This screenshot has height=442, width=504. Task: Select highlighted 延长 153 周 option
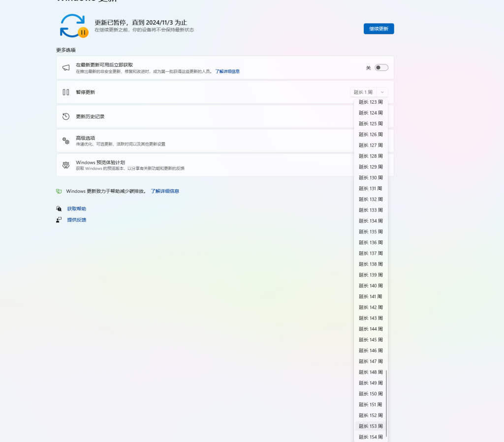tap(371, 426)
